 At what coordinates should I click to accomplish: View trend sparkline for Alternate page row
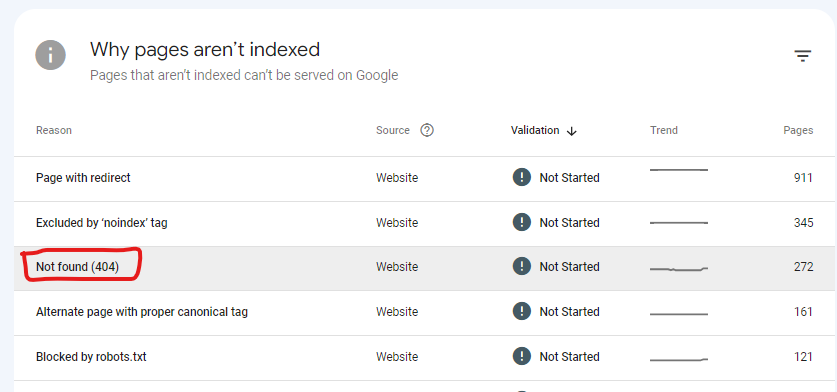click(678, 314)
